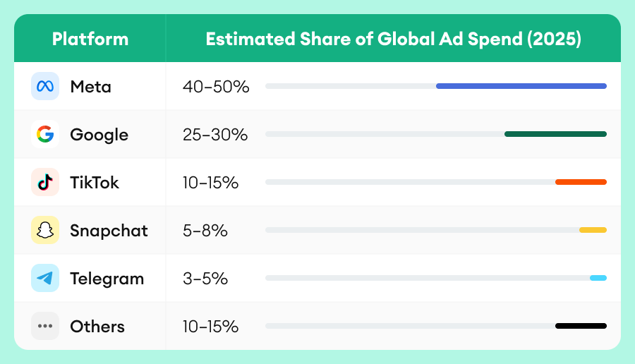Click the Estimated Share of Global Ad Spend header
This screenshot has height=364, width=635.
pos(393,39)
